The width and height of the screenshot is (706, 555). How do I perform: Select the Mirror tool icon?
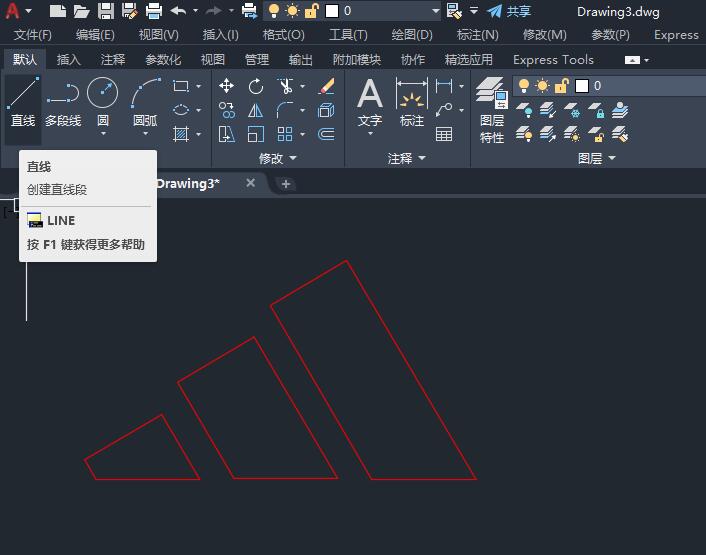(x=256, y=110)
